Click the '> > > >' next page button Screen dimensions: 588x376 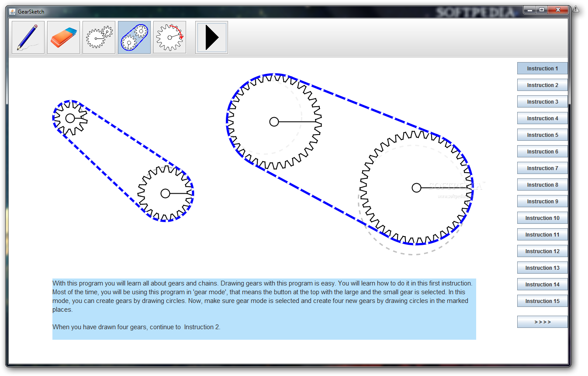click(542, 322)
